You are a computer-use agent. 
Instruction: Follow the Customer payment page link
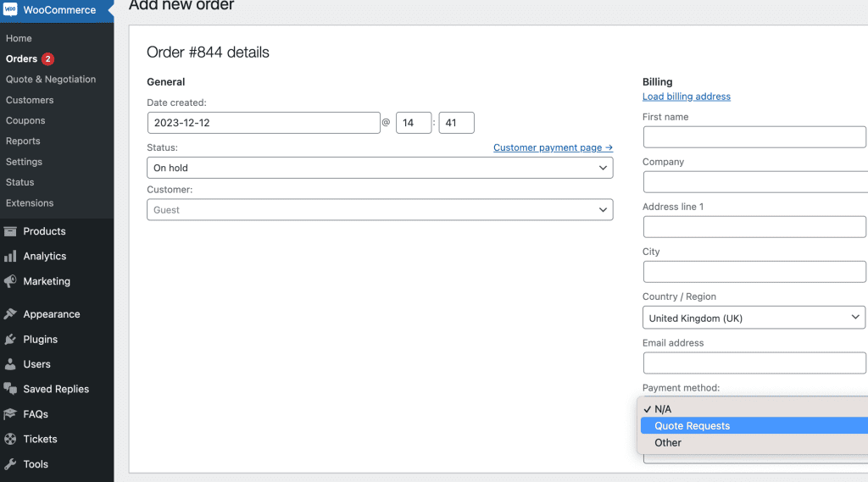pos(553,147)
